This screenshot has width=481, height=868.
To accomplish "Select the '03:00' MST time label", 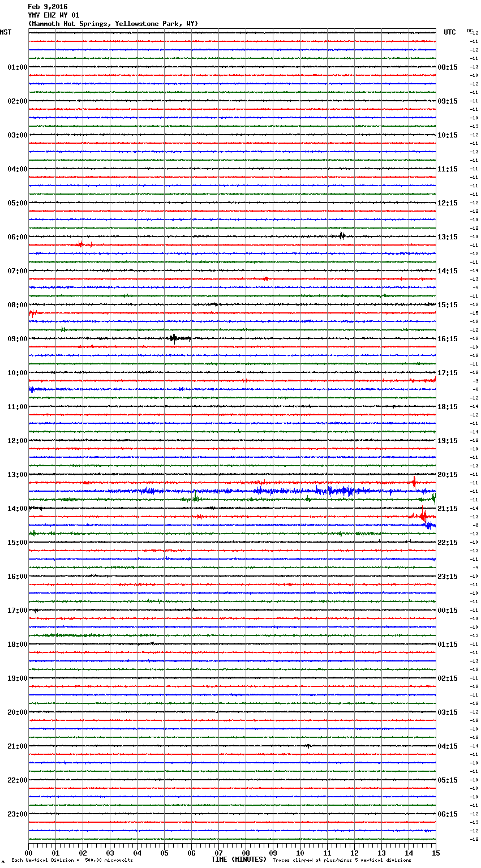I will click(18, 135).
